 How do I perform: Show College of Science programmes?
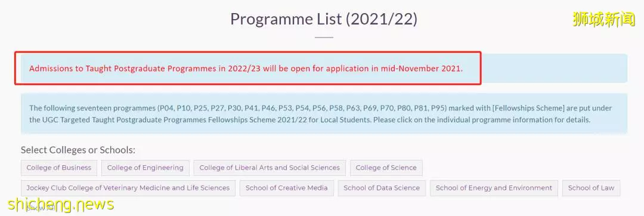386,168
